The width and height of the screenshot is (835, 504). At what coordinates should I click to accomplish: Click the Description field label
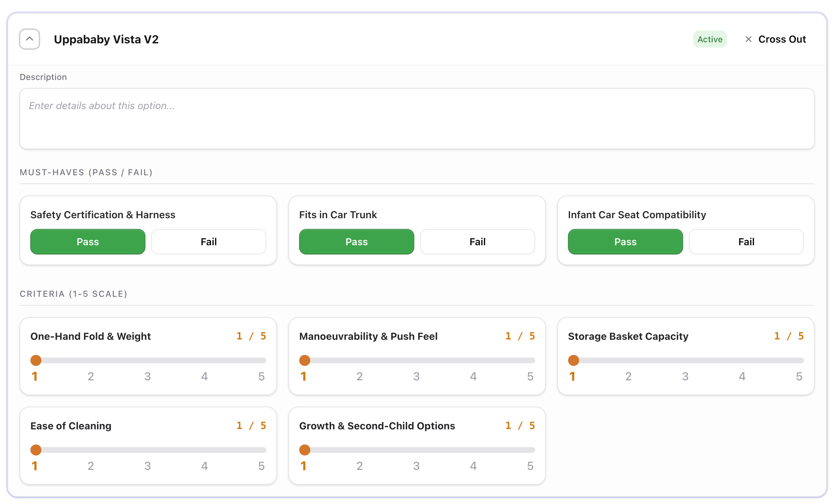click(43, 77)
